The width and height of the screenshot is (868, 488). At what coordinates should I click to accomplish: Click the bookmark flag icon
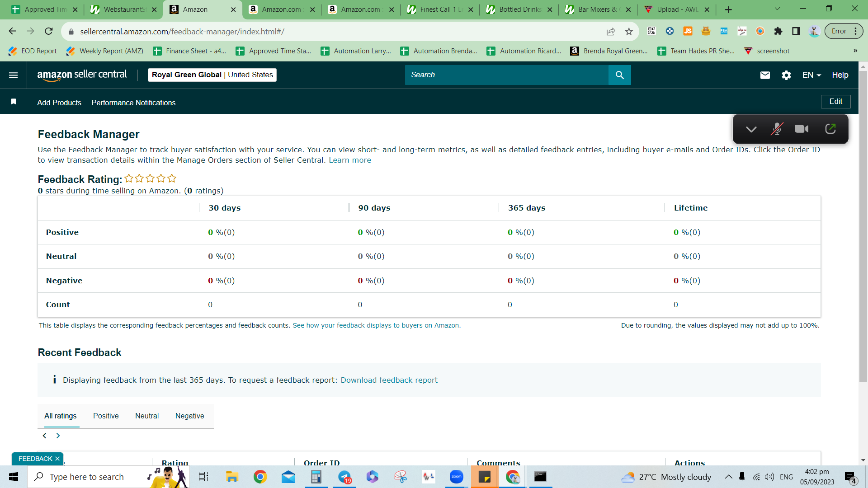click(x=14, y=102)
